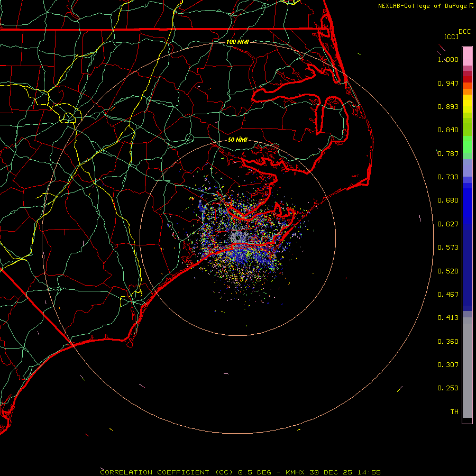Click the 0.680 value on the color scale
Image resolution: width=476 pixels, height=476 pixels.
(448, 200)
